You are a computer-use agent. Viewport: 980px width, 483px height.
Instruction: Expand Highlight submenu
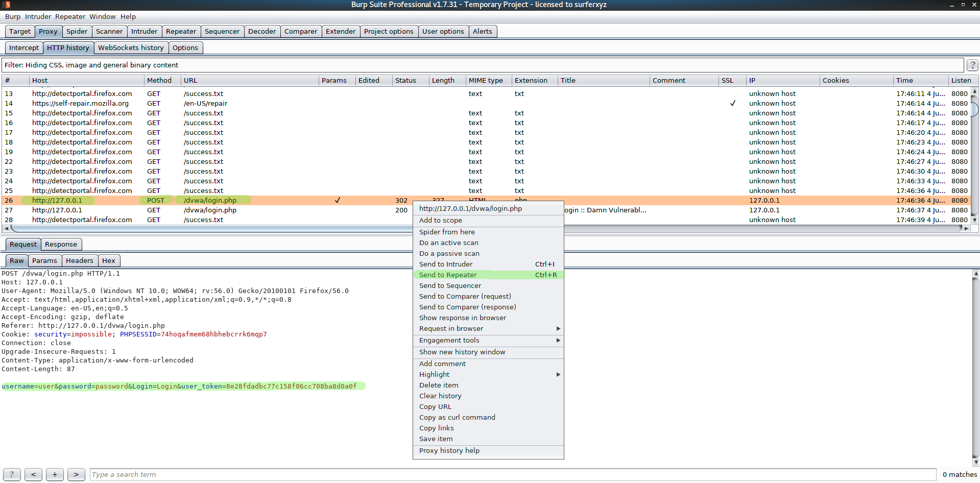[488, 374]
